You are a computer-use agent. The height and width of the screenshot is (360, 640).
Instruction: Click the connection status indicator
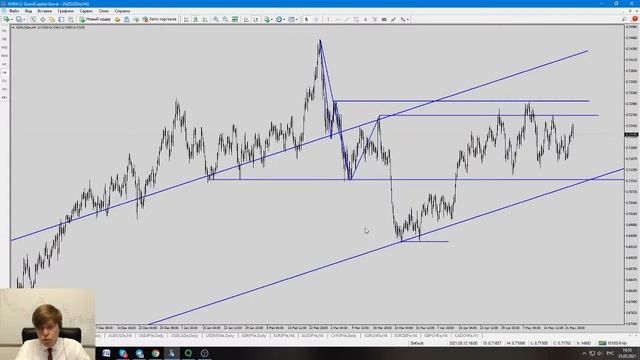tap(612, 343)
